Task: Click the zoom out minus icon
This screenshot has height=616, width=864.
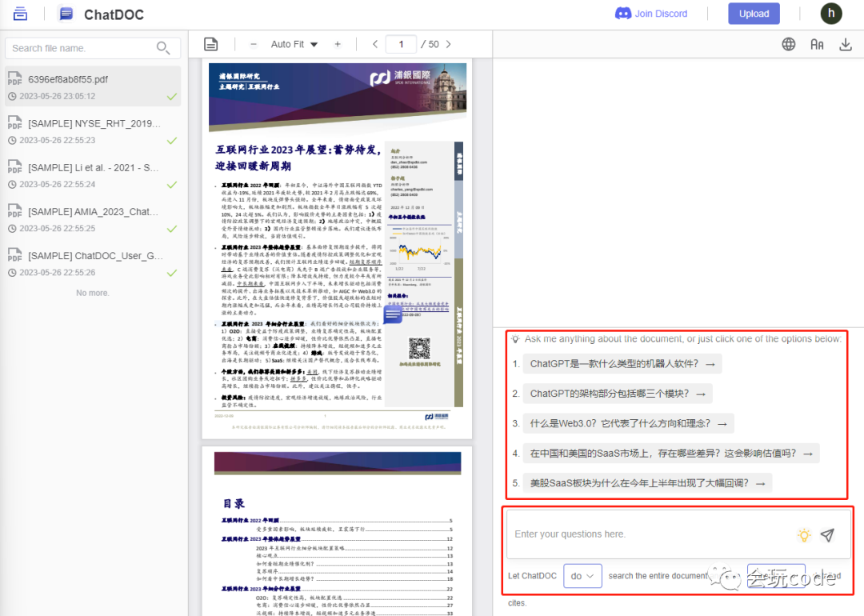Action: pyautogui.click(x=253, y=44)
